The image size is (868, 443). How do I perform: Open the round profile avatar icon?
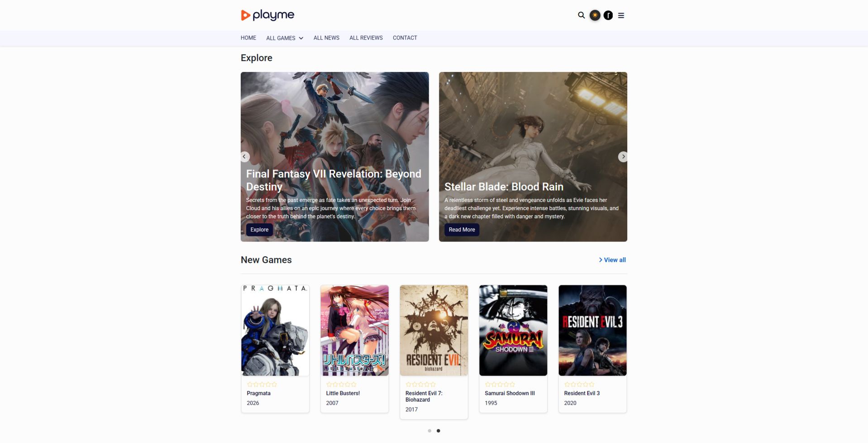(608, 15)
